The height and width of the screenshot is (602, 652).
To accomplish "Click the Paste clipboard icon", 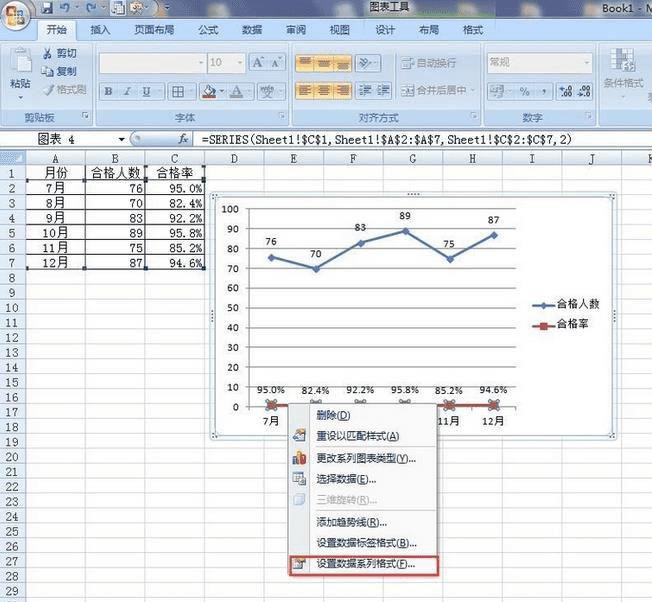I will coord(20,60).
